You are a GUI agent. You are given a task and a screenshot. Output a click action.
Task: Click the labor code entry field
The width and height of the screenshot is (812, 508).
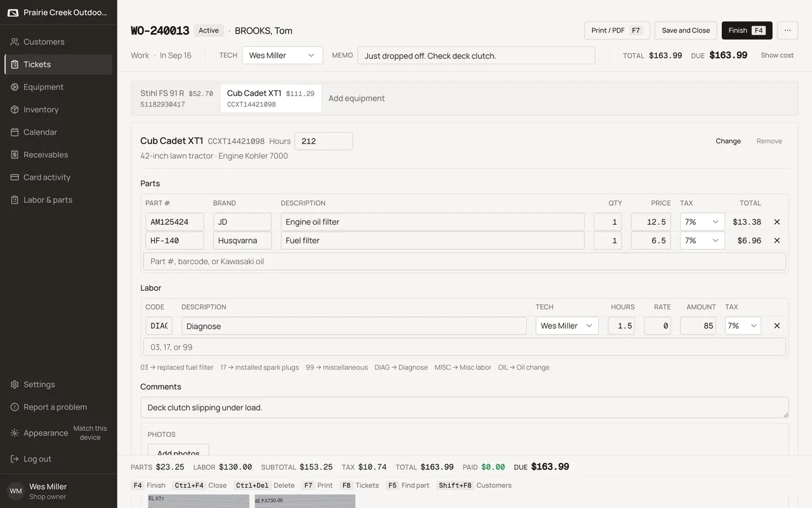(464, 347)
